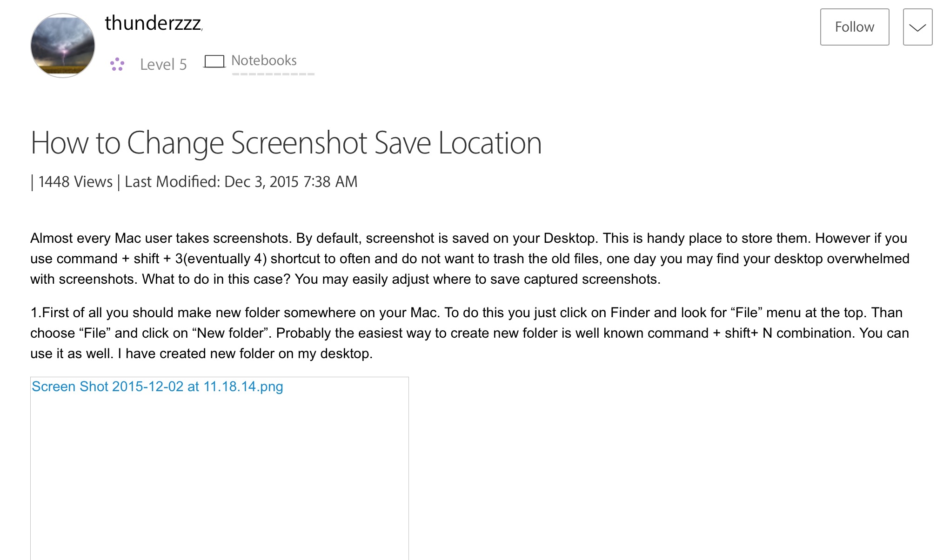This screenshot has width=950, height=560.
Task: Open the thunderzzz user profile name
Action: pyautogui.click(x=153, y=23)
